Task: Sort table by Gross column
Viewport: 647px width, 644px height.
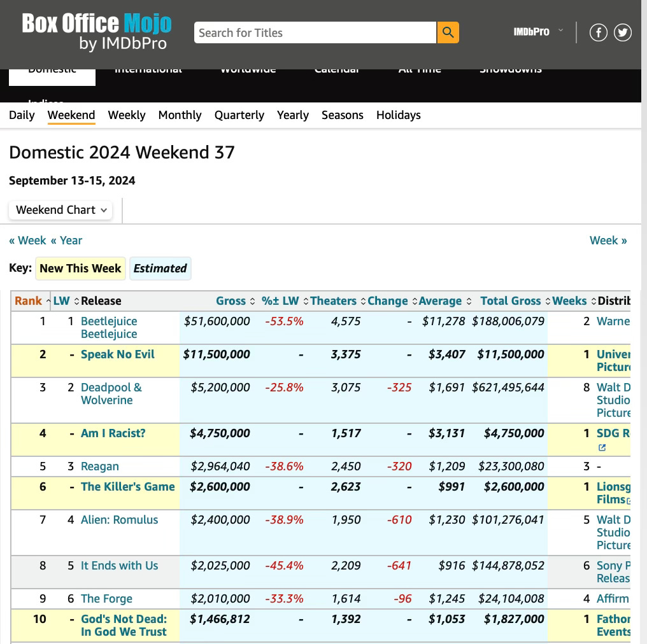Action: tap(235, 301)
